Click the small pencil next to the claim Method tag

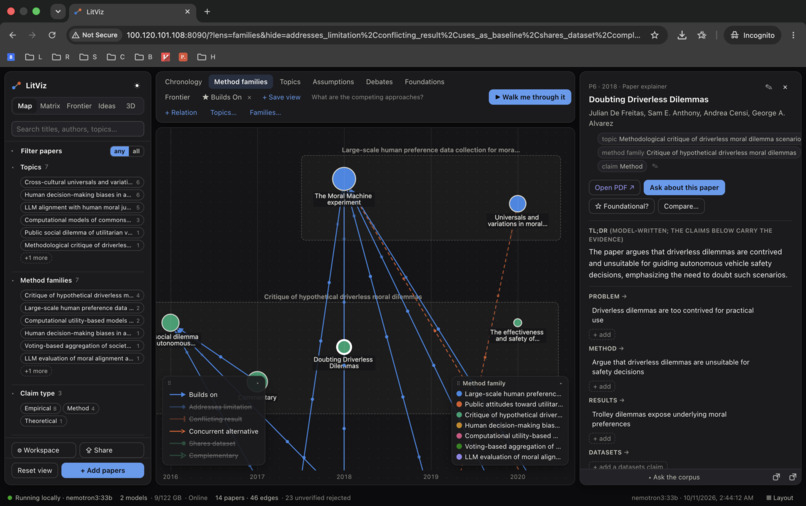(x=655, y=166)
